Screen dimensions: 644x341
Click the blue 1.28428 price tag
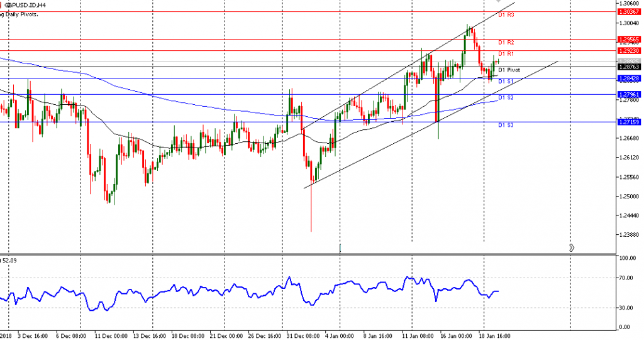[x=629, y=78]
